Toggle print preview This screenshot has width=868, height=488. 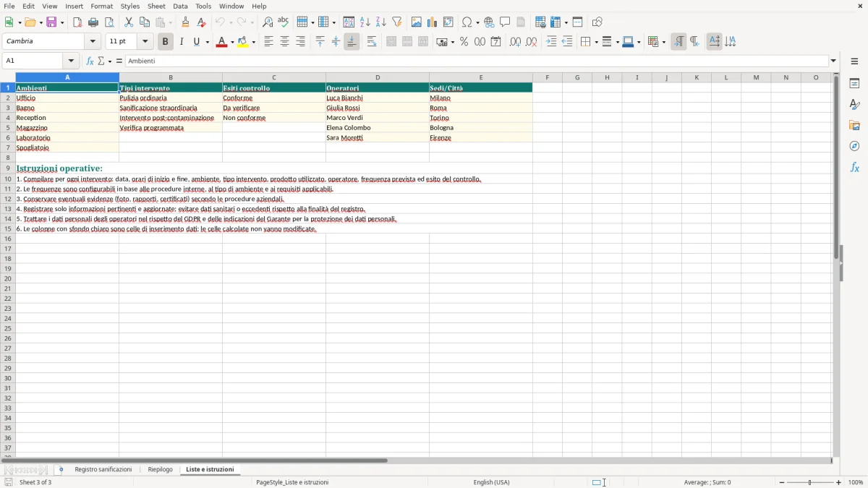click(109, 22)
